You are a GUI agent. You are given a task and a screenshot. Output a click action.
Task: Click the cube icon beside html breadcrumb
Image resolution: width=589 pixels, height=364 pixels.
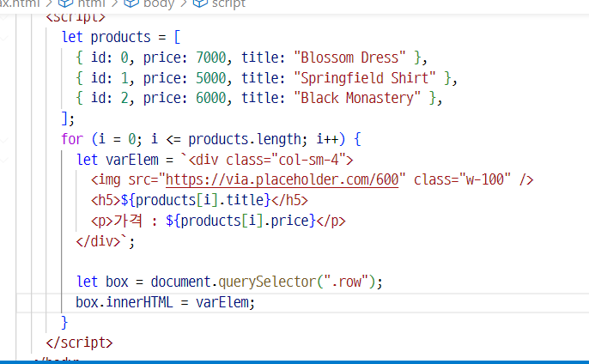point(67,3)
